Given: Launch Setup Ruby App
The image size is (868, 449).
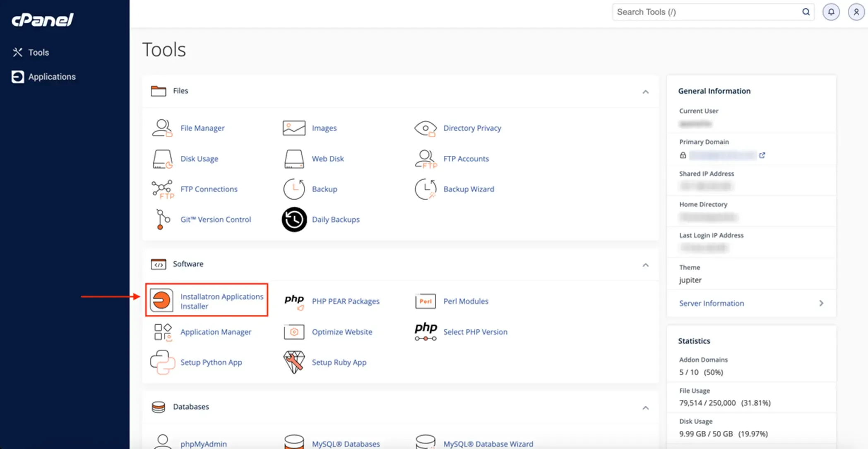Looking at the screenshot, I should [339, 362].
